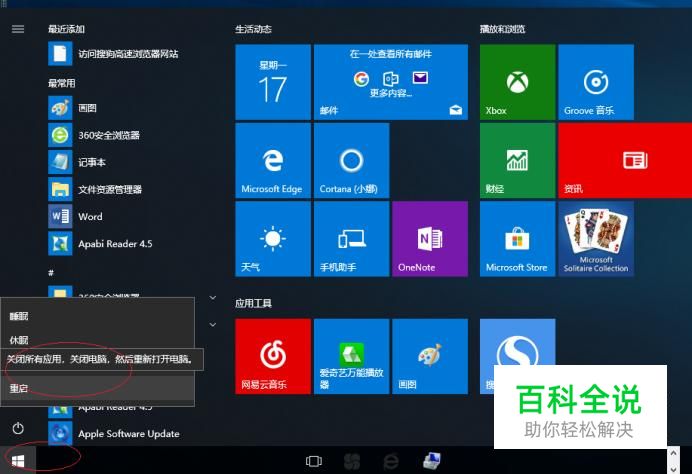Open the 天气 weather tile
Viewport: 692px width, 474px height.
tap(273, 239)
